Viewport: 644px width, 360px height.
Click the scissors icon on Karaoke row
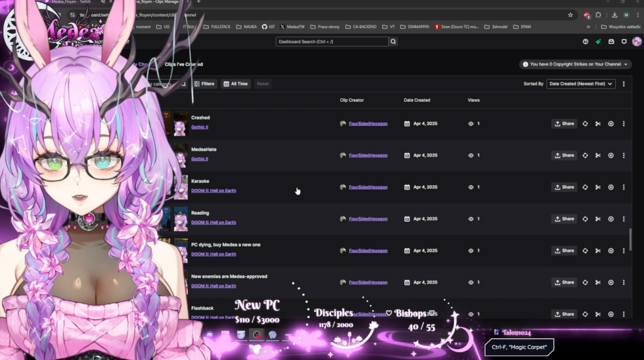[x=598, y=187]
